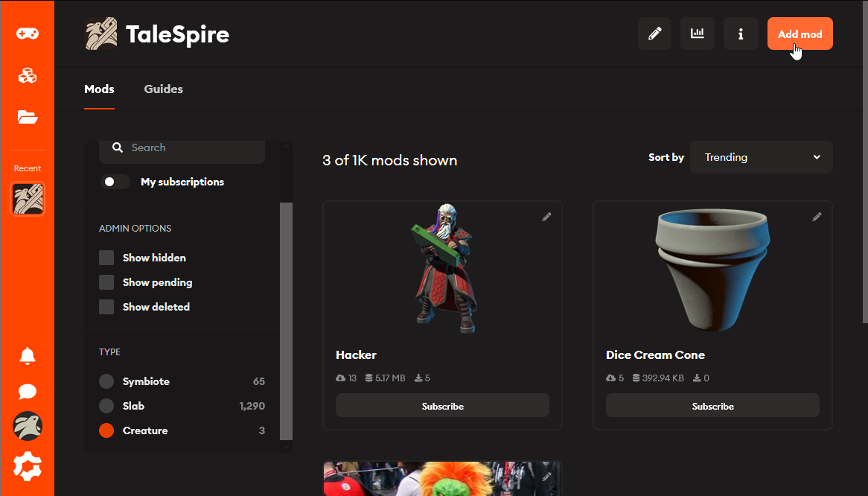
Task: Check the Show hidden checkbox
Action: (x=106, y=258)
